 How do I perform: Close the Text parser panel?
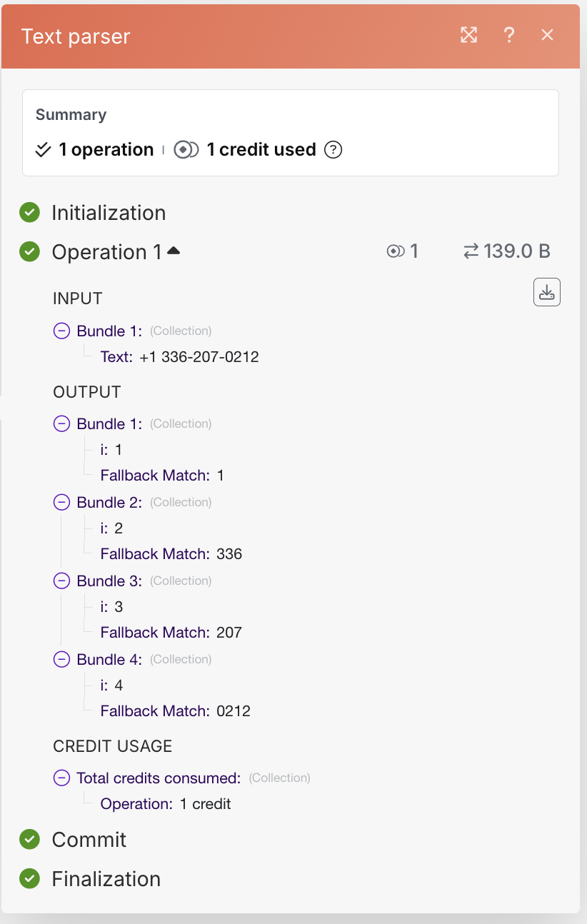click(547, 35)
